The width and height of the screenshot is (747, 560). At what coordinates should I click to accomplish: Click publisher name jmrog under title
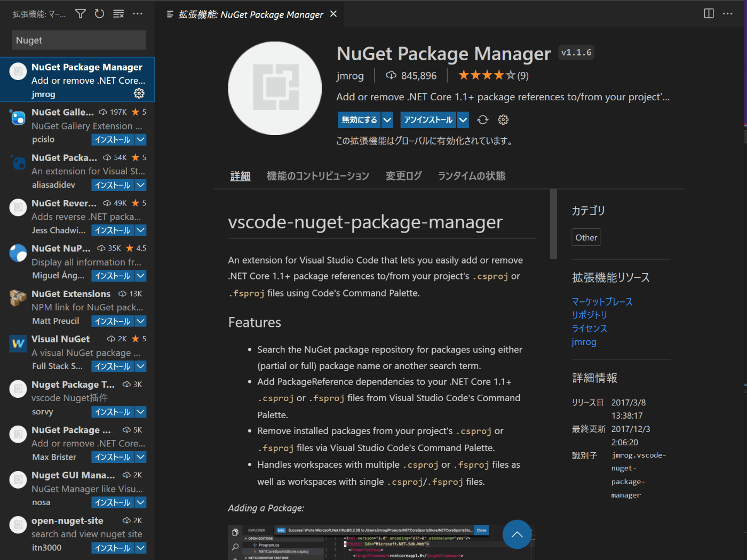tap(350, 76)
